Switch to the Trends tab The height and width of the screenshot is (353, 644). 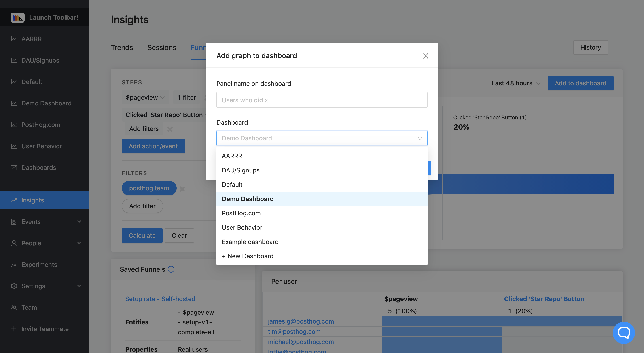(x=122, y=47)
